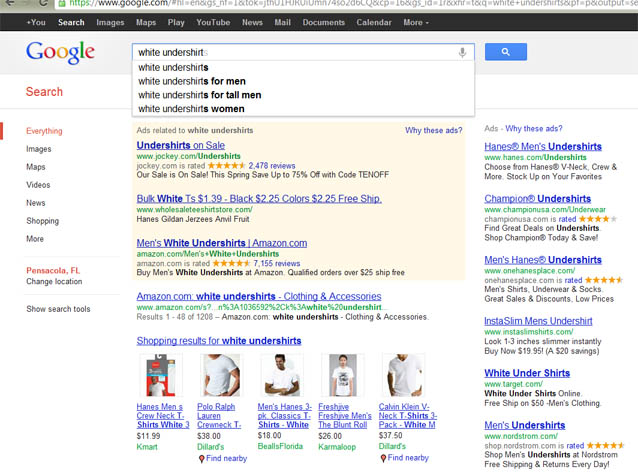638x476 pixels.
Task: Open Maps in the black top bar
Action: [x=146, y=22]
